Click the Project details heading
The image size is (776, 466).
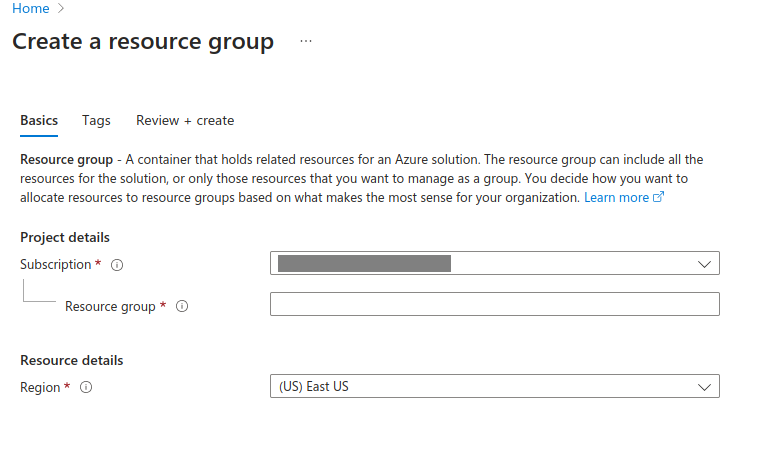[x=65, y=237]
